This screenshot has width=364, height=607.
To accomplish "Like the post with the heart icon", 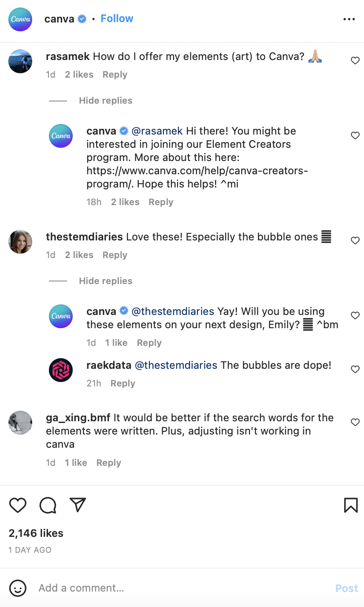I will tap(18, 505).
